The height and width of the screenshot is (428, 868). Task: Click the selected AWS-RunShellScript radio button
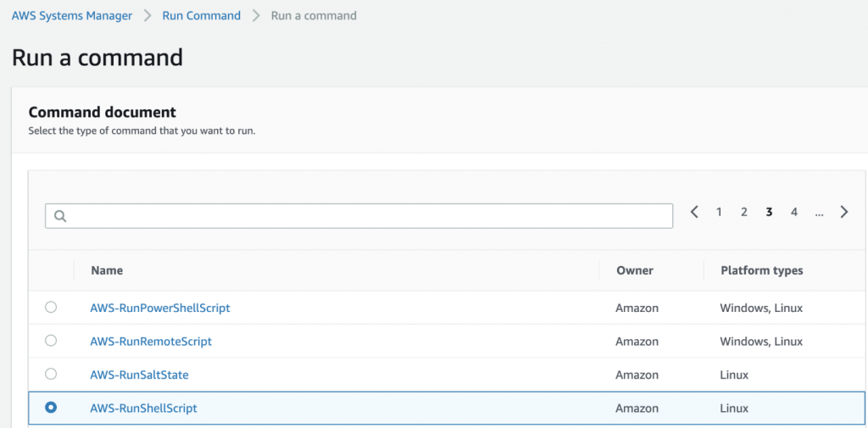point(51,408)
